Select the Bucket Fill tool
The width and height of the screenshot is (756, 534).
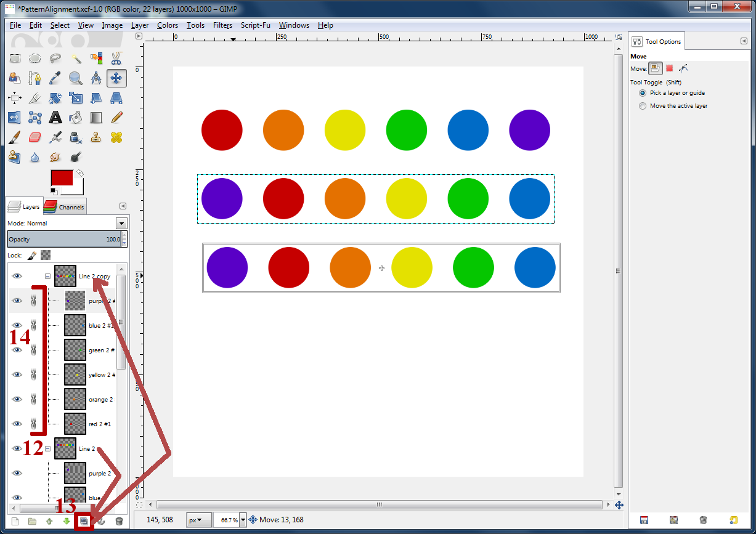point(76,117)
